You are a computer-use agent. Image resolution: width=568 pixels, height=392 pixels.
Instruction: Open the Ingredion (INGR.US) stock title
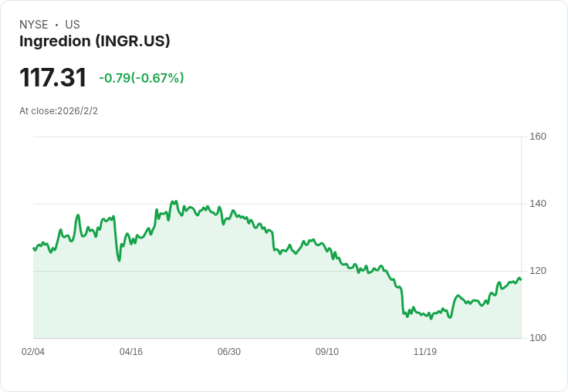pyautogui.click(x=95, y=42)
